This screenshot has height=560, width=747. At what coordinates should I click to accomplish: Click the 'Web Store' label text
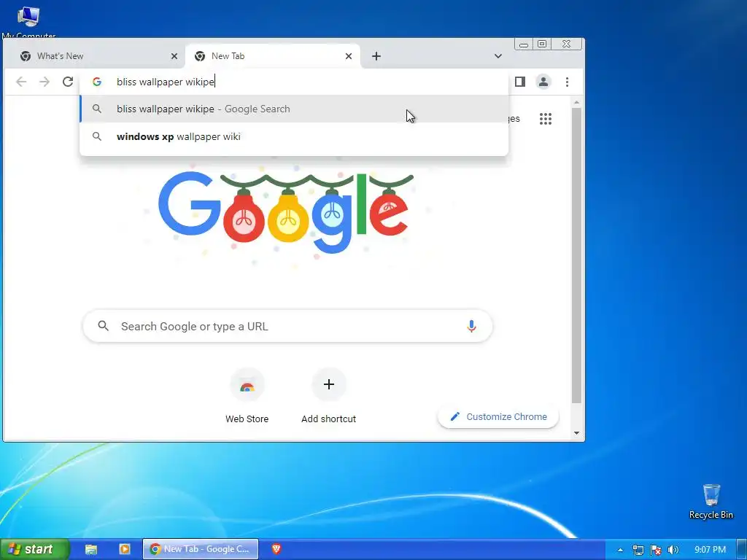(x=247, y=419)
